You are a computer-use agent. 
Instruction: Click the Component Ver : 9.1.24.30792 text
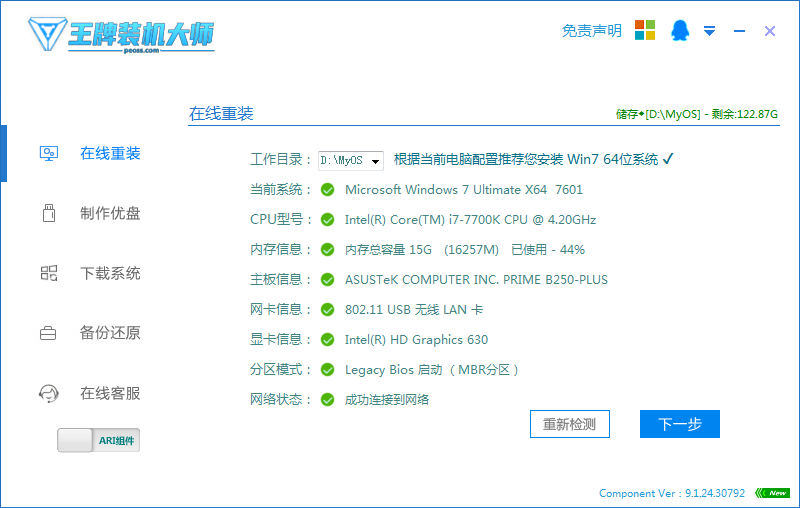671,493
